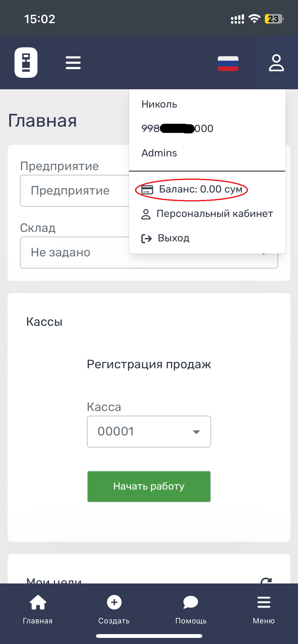Viewport: 298px width, 644px height.
Task: Open Персональный кабинет menu entry
Action: 207,214
